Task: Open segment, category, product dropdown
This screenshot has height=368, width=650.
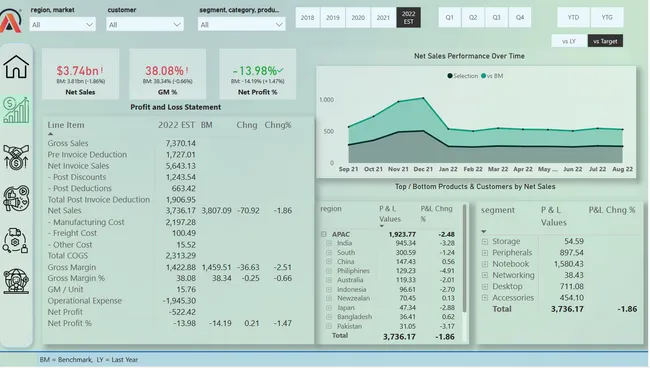Action: point(242,24)
